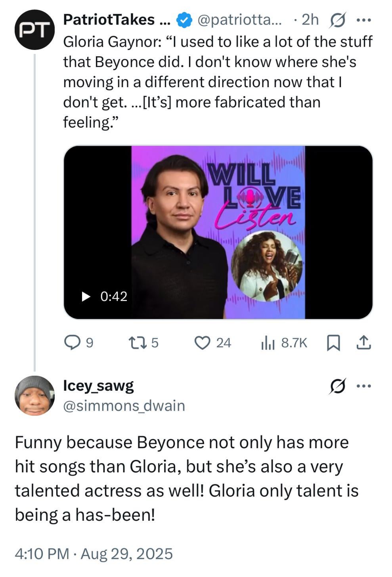The image size is (392, 577).
Task: Open reply on PatriotTakes post
Action: (x=79, y=342)
